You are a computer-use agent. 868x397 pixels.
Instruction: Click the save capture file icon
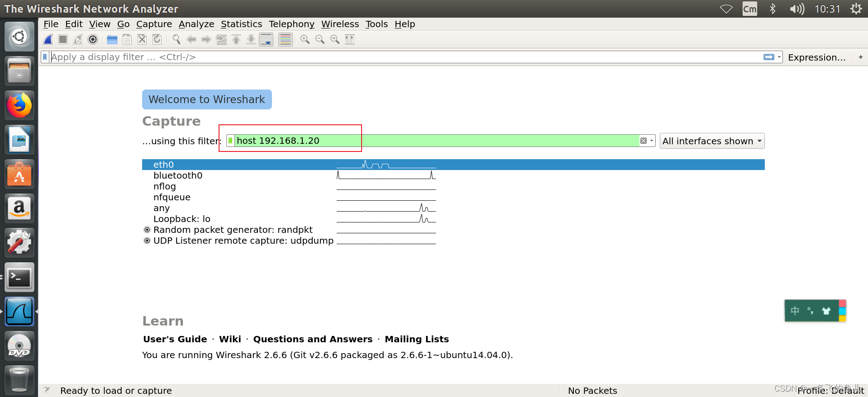(127, 40)
